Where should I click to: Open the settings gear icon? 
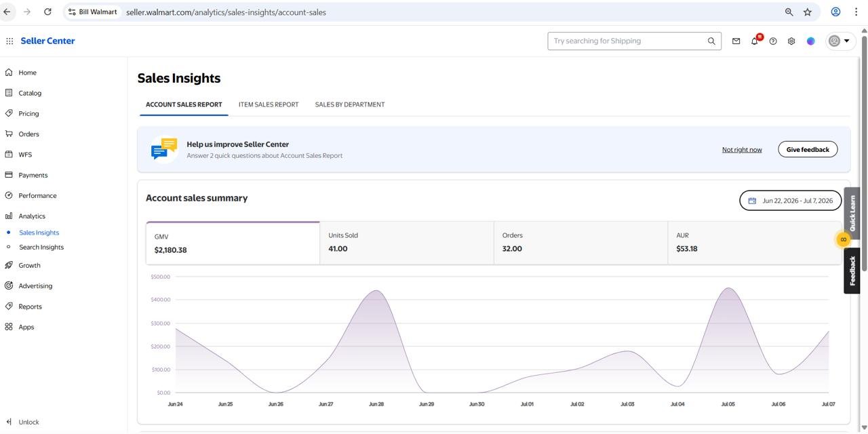click(x=791, y=41)
